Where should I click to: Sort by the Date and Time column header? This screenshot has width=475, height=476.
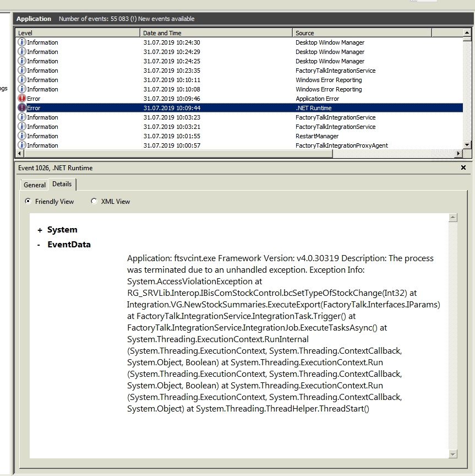(x=216, y=33)
